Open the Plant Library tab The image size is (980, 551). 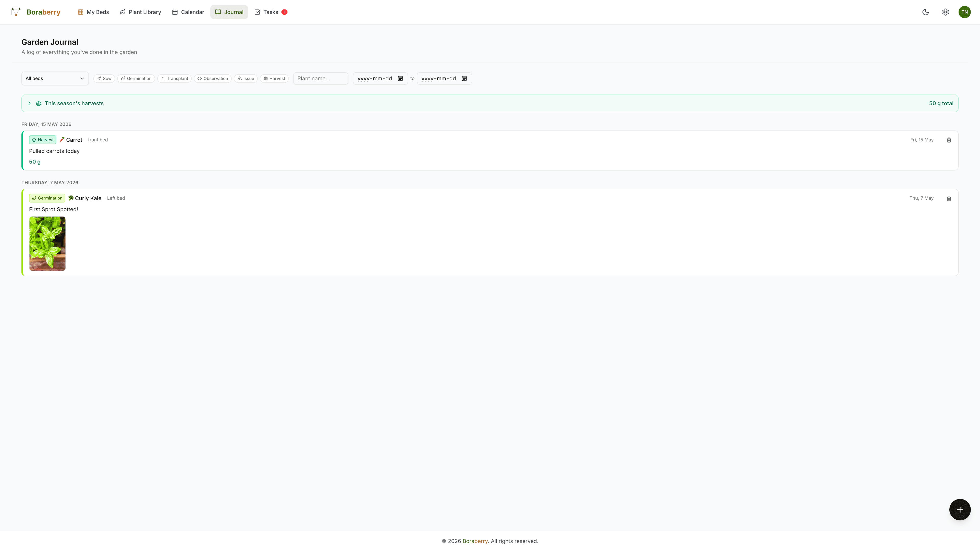click(x=140, y=12)
